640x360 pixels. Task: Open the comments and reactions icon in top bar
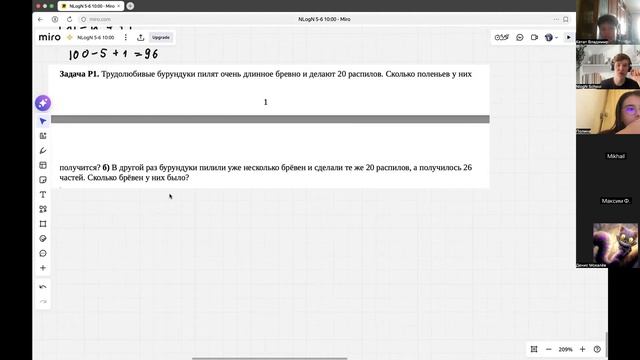point(520,37)
